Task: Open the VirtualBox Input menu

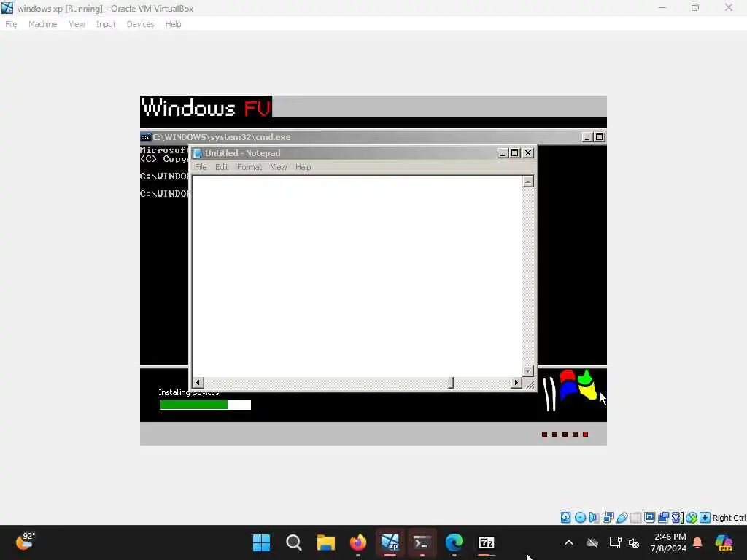Action: (x=106, y=24)
